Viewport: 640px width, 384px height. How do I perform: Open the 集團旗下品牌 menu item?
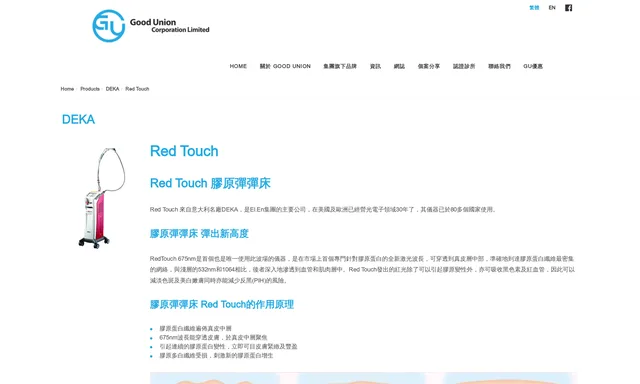(340, 66)
